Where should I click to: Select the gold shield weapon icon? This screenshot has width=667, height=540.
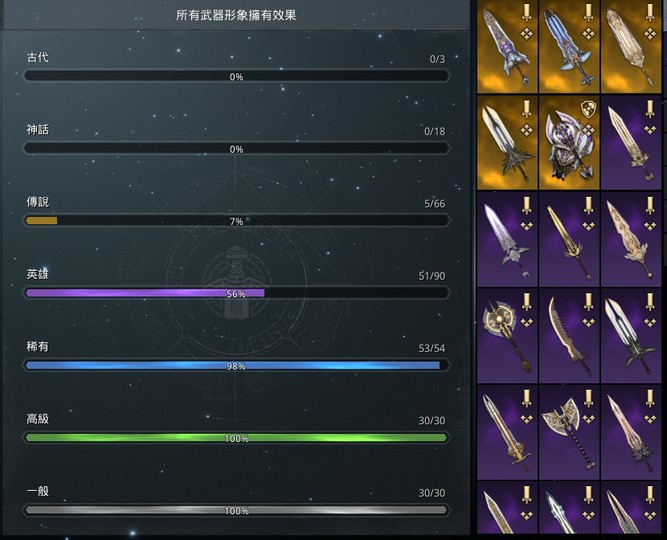click(569, 143)
